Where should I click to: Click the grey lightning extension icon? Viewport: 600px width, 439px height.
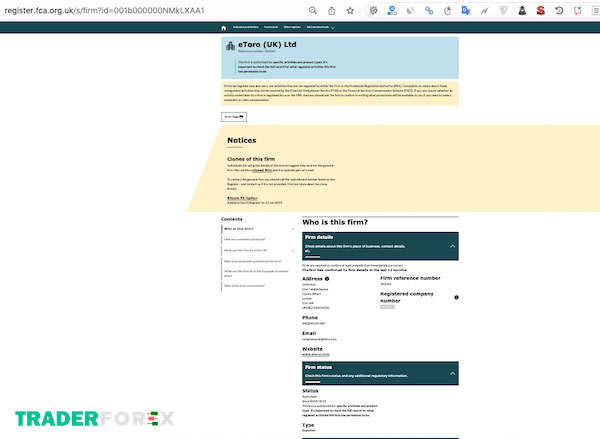(485, 11)
